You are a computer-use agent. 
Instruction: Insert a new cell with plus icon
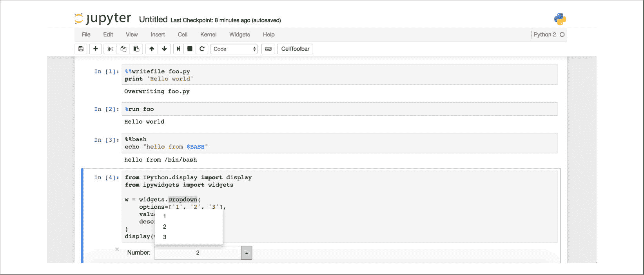(95, 49)
